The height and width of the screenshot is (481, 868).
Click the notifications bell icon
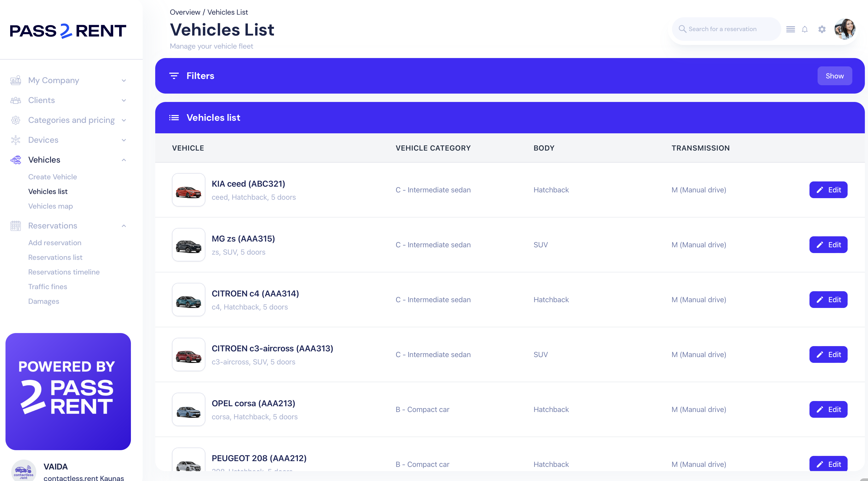(805, 29)
